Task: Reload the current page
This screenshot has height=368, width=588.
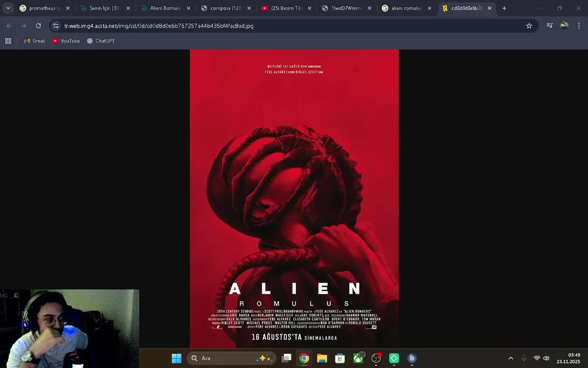Action: [x=38, y=26]
